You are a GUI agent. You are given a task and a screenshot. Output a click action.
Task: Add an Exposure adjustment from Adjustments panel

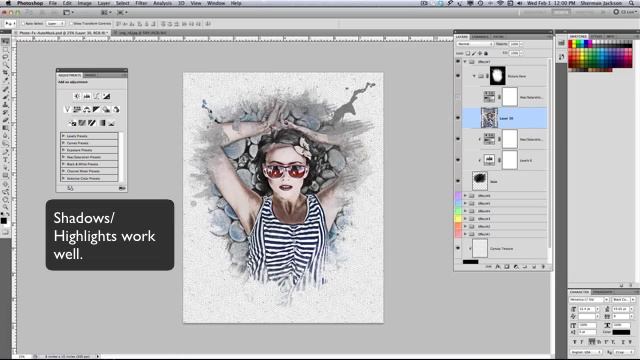point(107,96)
